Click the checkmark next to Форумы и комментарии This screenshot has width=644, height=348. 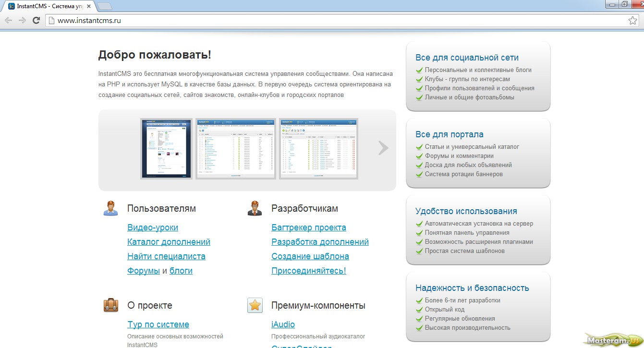pos(419,156)
